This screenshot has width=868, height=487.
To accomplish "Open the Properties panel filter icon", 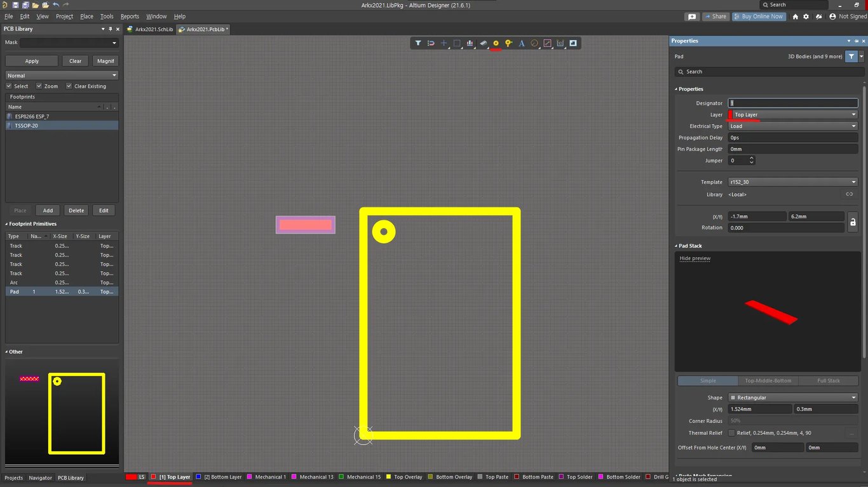I will pyautogui.click(x=851, y=56).
